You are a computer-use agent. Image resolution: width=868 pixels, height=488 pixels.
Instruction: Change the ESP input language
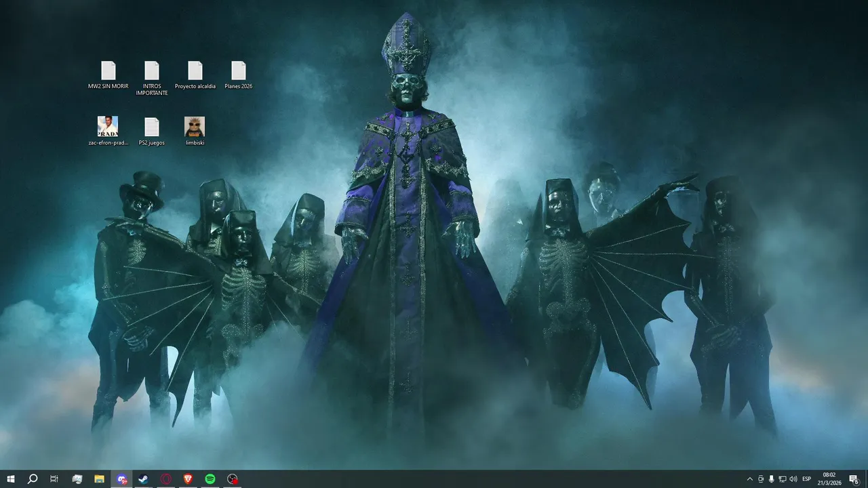pyautogui.click(x=807, y=479)
